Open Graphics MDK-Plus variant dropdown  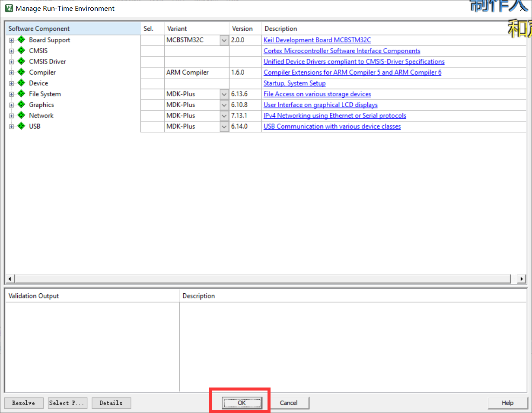coord(224,105)
